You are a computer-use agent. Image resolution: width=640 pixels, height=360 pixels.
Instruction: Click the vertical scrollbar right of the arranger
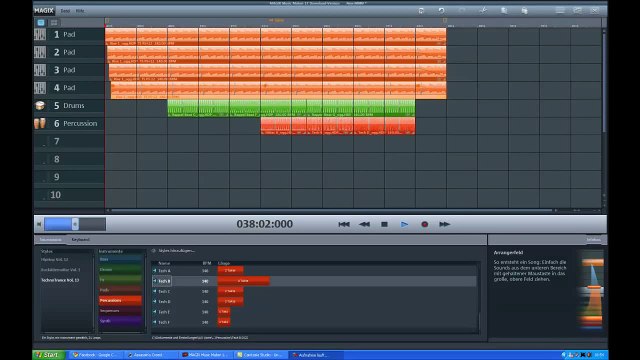604,82
